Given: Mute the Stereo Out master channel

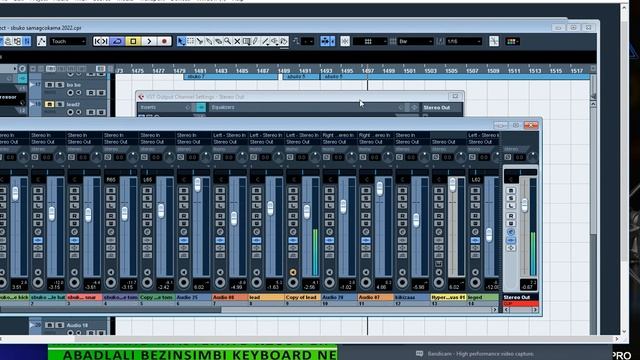Looking at the screenshot, I should pos(511,191).
